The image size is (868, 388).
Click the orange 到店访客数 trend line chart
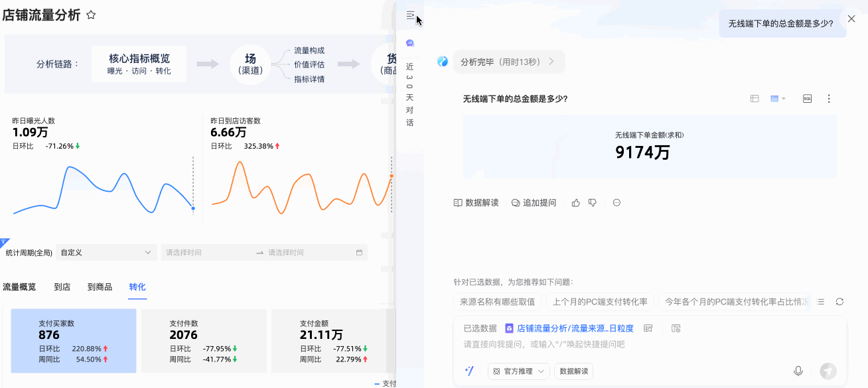click(302, 188)
